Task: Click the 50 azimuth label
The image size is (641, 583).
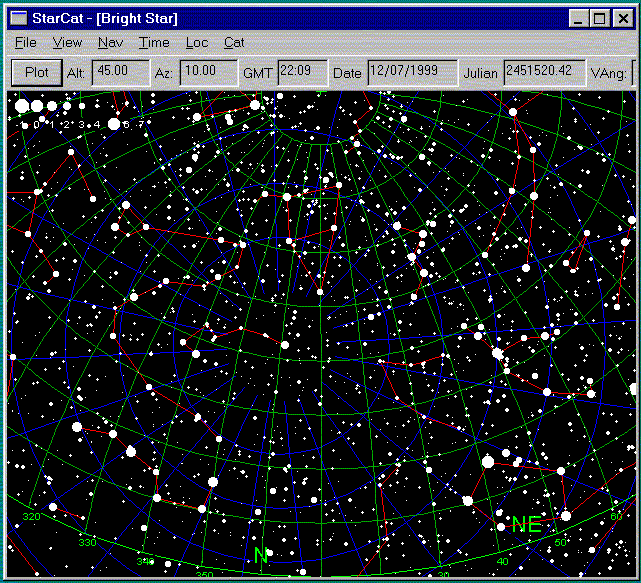Action: (560, 543)
